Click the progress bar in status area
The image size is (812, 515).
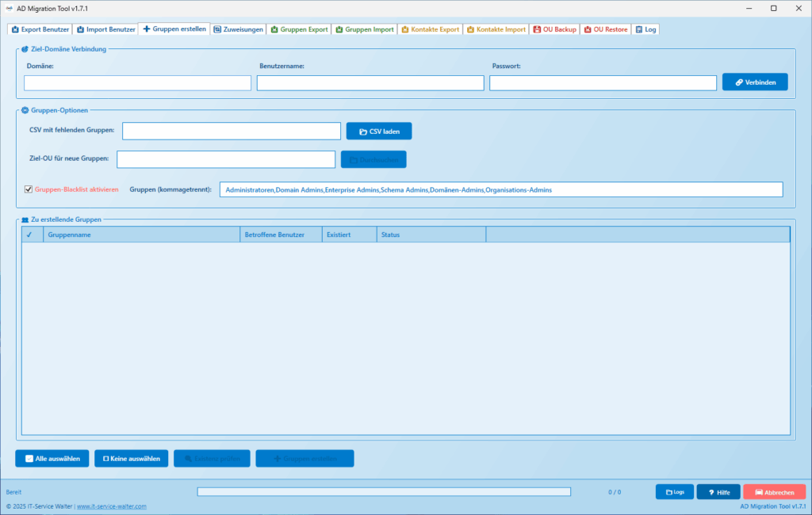coord(384,492)
